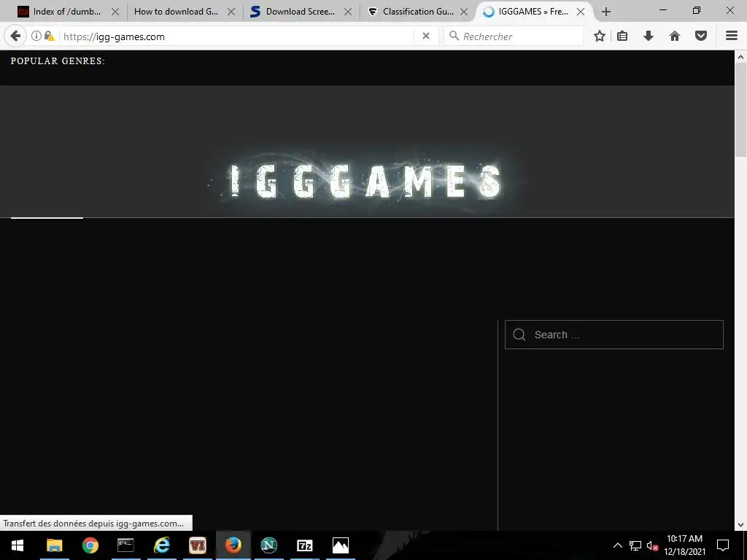Screen dimensions: 747x560
Task: Click the Firefox taskbar icon
Action: coord(233,545)
